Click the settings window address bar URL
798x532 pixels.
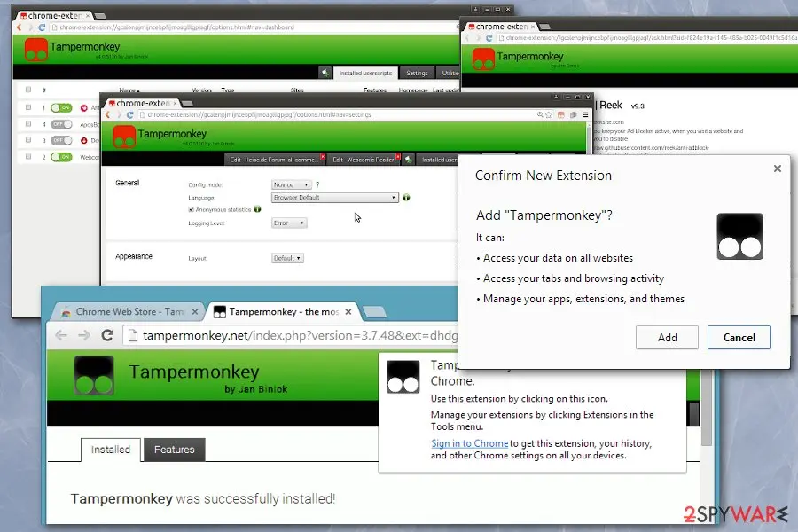click(x=259, y=115)
